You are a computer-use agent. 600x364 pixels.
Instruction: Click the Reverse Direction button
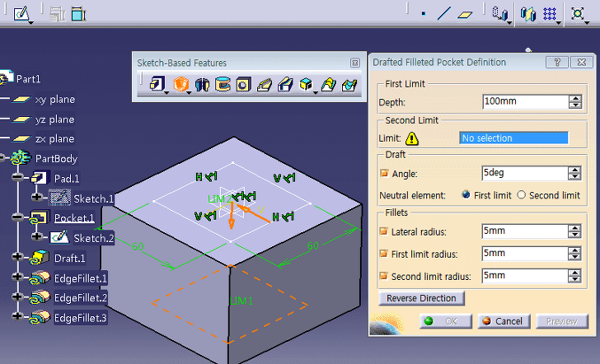click(x=421, y=298)
